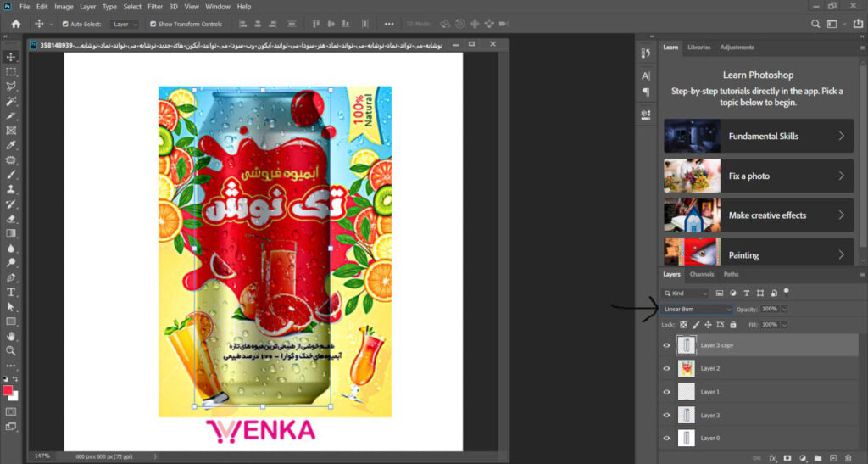The width and height of the screenshot is (868, 464).
Task: Expand the Fix a photo chevron
Action: [842, 176]
